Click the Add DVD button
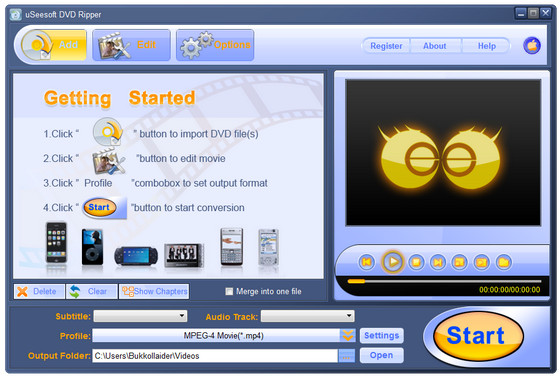Screen dimensions: 560x378 (x=54, y=45)
